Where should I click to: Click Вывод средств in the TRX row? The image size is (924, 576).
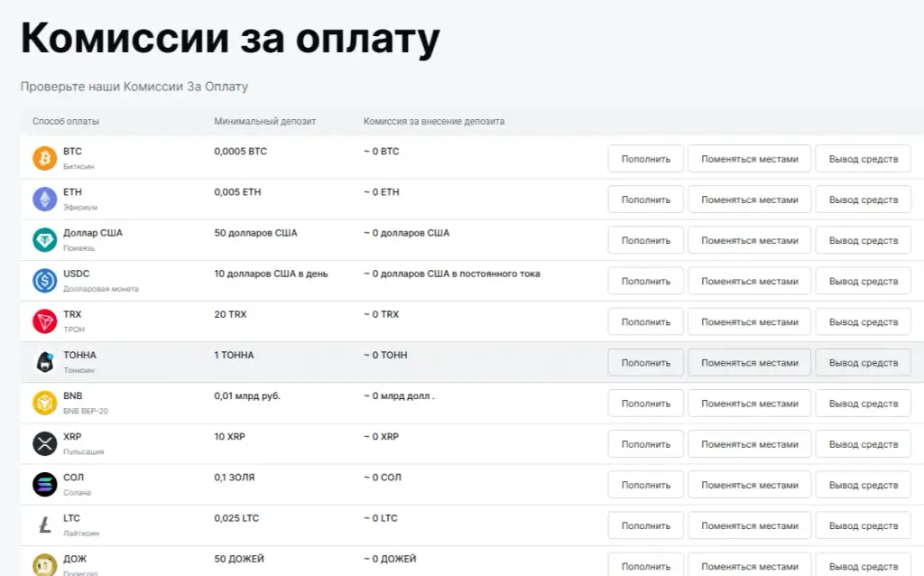[x=864, y=322]
